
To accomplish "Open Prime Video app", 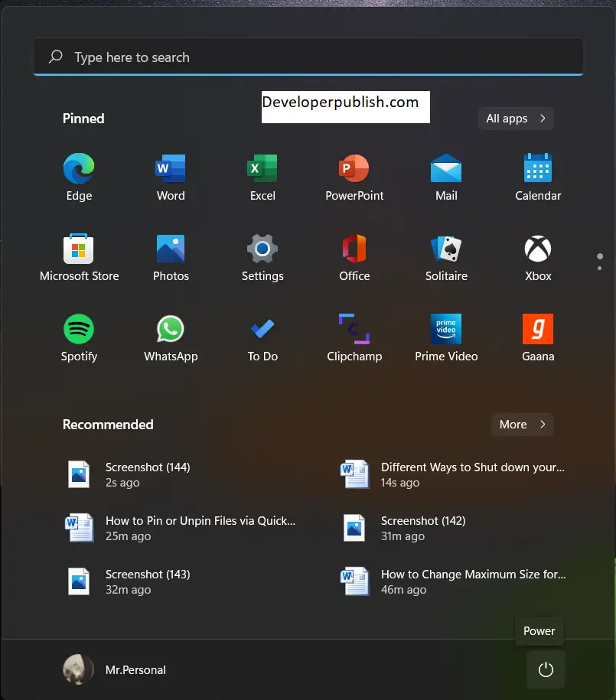I will [446, 338].
